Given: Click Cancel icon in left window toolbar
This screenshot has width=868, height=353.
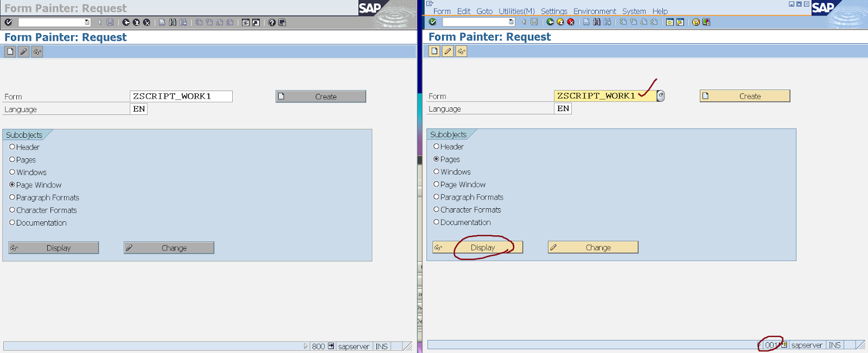Looking at the screenshot, I should coord(146,23).
